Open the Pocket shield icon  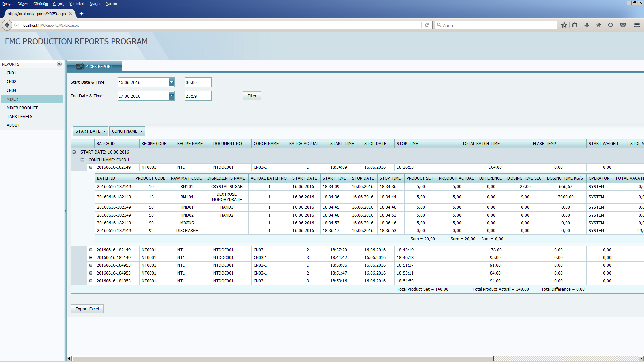pos(623,25)
